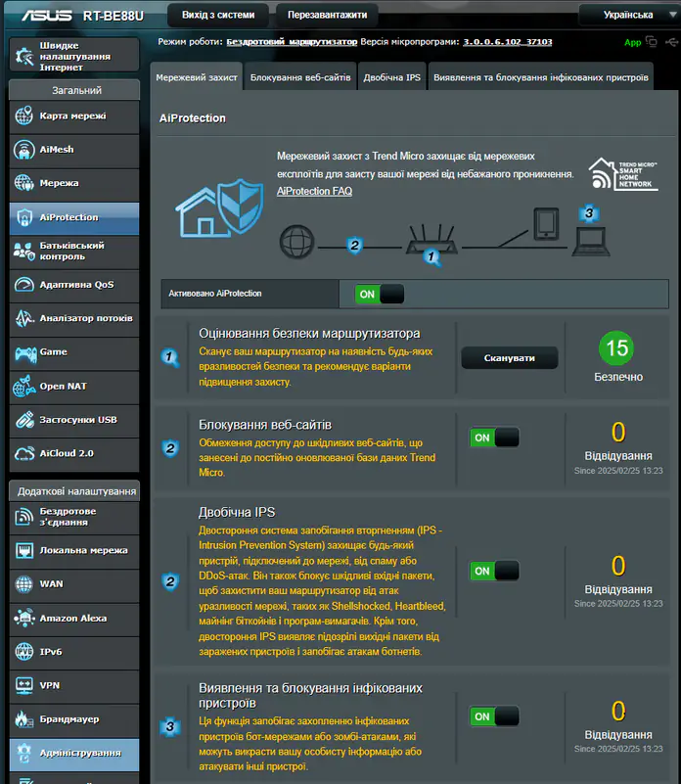Click the Адміністрування gear icon
681x784 pixels.
(23, 753)
